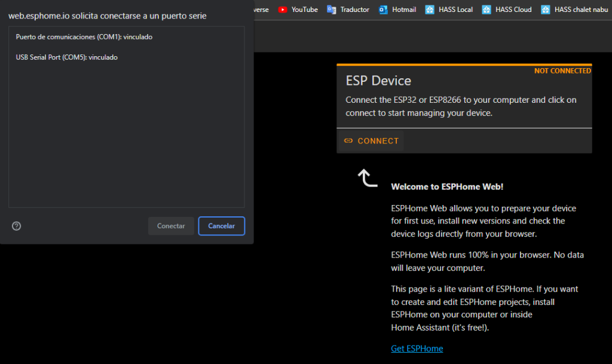Click the curved arrow pointing to CONNECT

tap(367, 178)
